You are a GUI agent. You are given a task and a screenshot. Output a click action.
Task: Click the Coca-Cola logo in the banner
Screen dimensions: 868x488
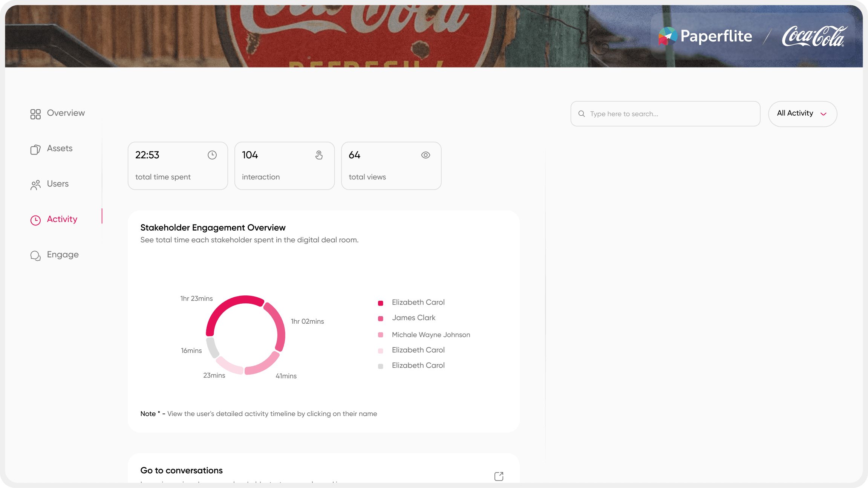coord(814,36)
